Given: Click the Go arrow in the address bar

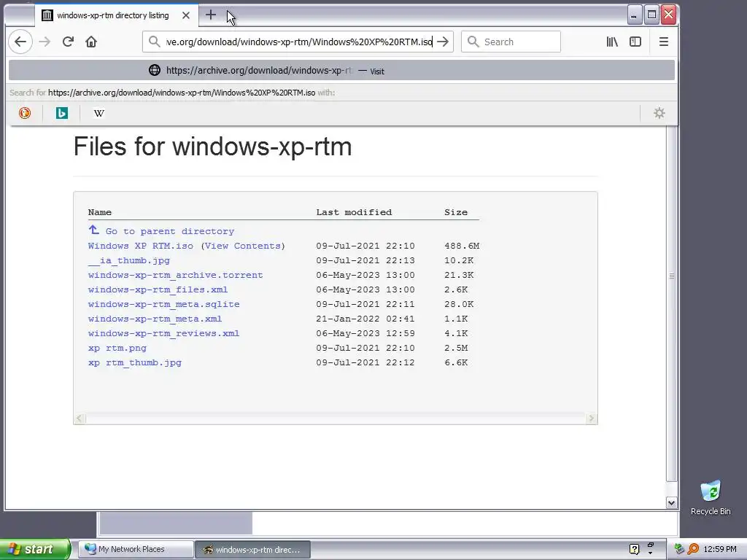Looking at the screenshot, I should [x=443, y=42].
